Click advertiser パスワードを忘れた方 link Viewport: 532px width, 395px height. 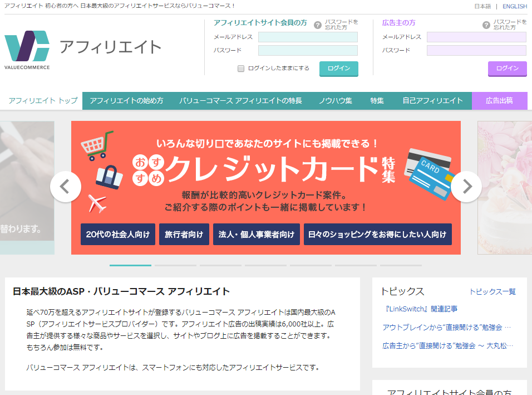click(x=510, y=25)
